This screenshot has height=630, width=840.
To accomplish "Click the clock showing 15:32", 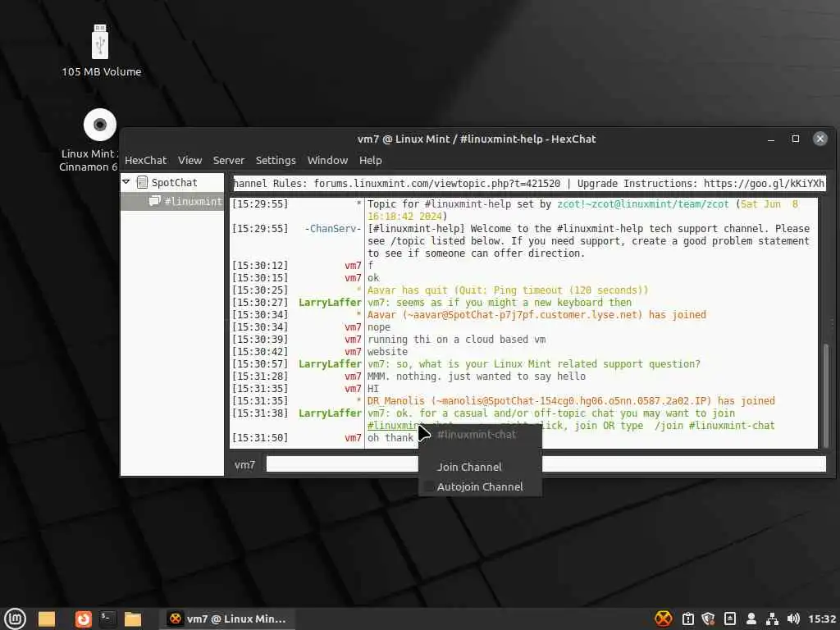I will coord(822,619).
